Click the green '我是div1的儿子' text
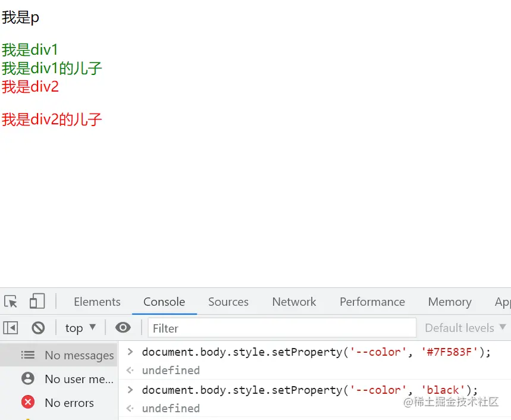 (x=52, y=68)
